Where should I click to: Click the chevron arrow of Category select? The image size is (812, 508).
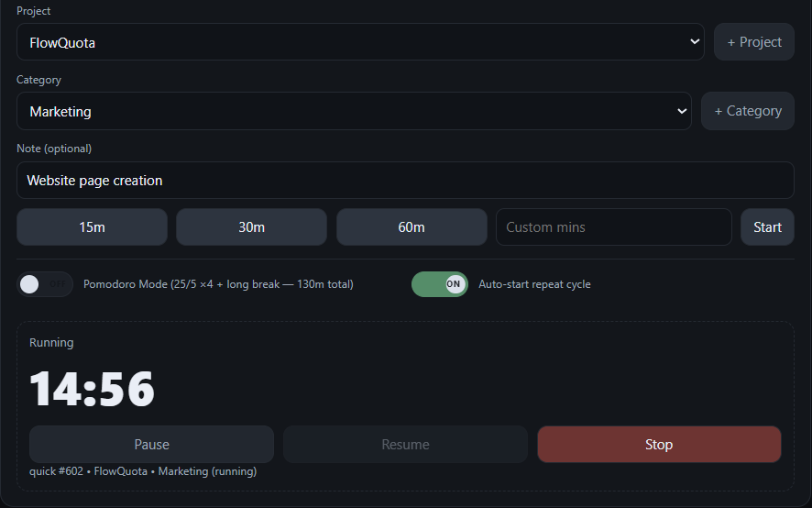point(682,111)
